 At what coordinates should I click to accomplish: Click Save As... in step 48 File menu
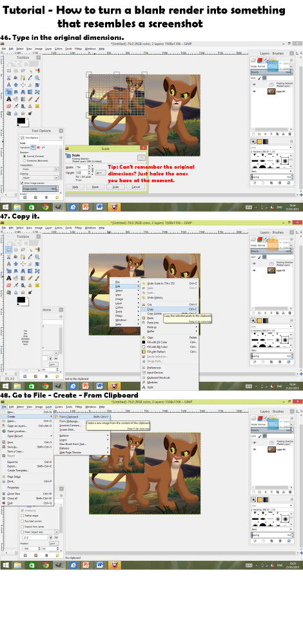click(27, 446)
